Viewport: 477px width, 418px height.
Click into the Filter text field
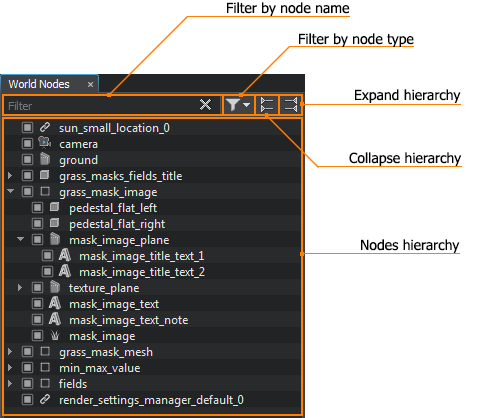[102, 106]
